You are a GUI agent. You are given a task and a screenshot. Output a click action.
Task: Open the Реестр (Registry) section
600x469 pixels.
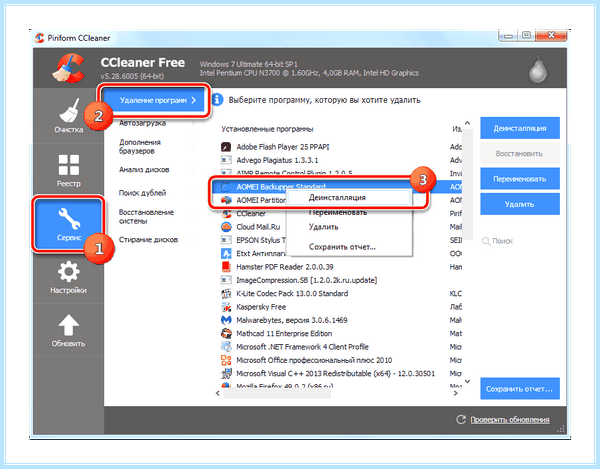coord(68,170)
